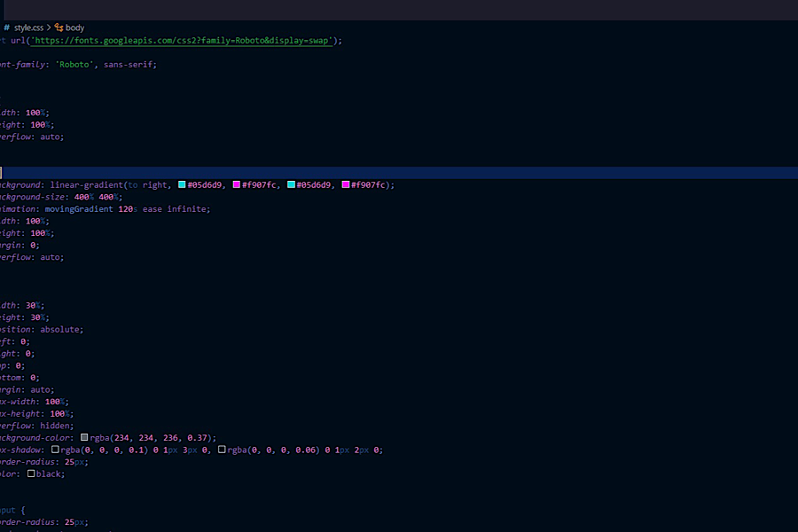798x532 pixels.
Task: Click the breadcrumb chevron separator after style.css
Action: click(50, 27)
